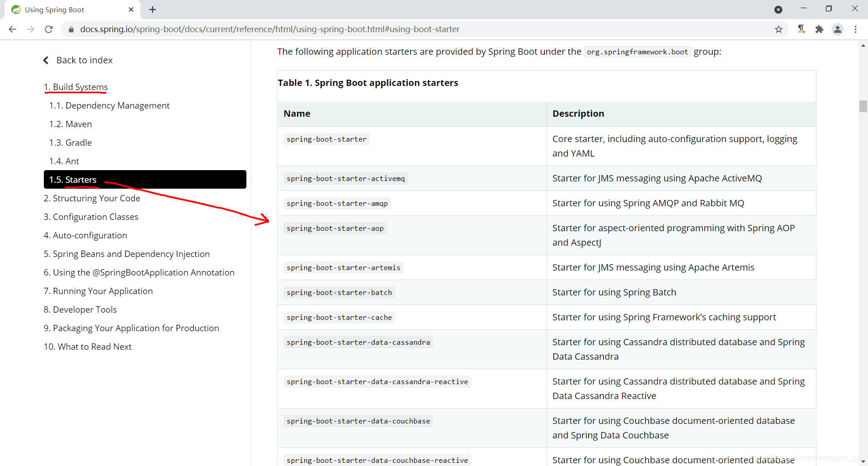Open the tab search dropdown icon
The image size is (868, 466).
click(778, 10)
